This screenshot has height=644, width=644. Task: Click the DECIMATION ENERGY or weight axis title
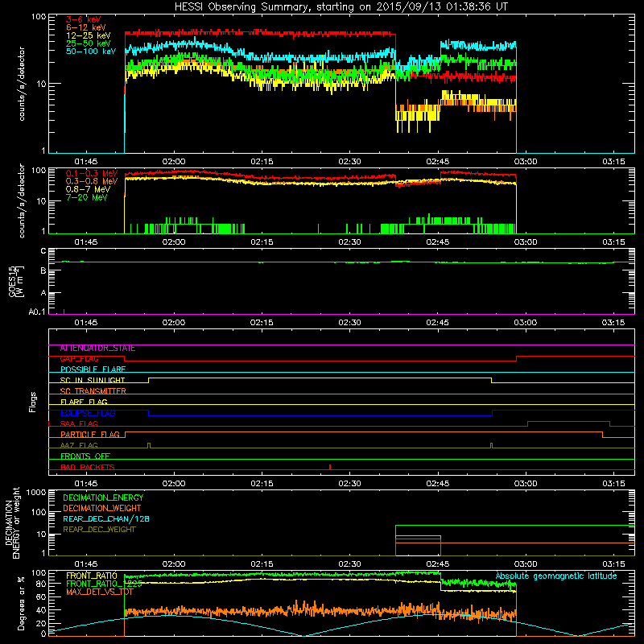[x=12, y=522]
